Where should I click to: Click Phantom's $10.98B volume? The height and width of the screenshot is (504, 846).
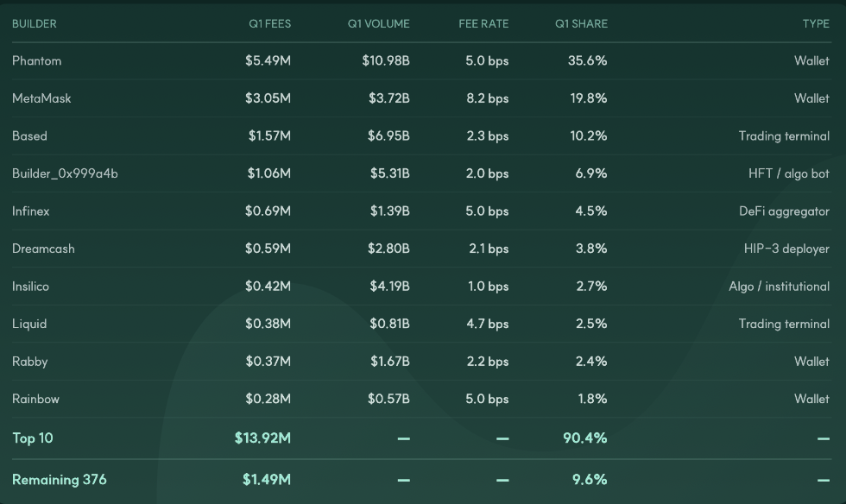386,60
